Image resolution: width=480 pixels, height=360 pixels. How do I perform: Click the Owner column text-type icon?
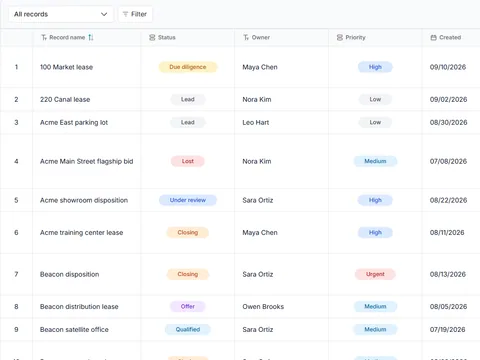pos(246,38)
